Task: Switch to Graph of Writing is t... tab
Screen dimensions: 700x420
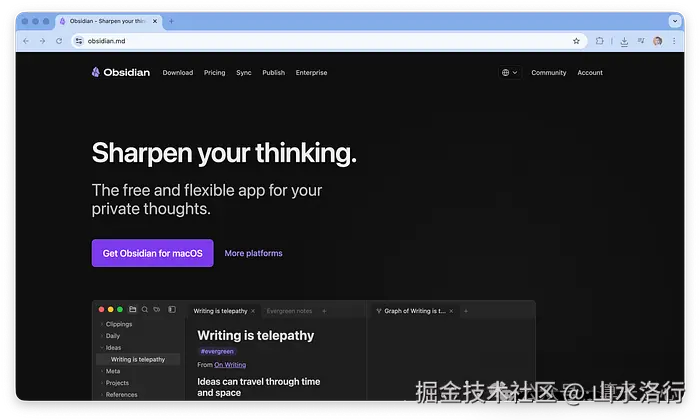Action: point(415,311)
